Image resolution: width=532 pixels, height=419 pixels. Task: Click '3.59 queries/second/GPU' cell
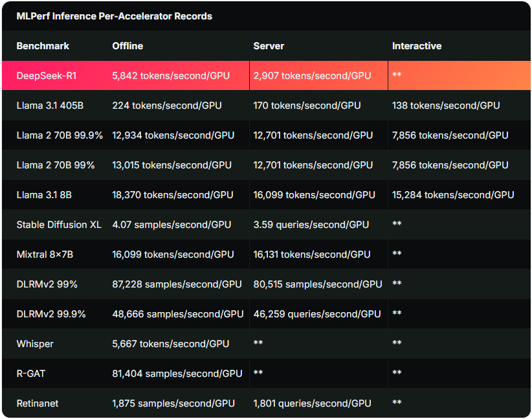311,225
